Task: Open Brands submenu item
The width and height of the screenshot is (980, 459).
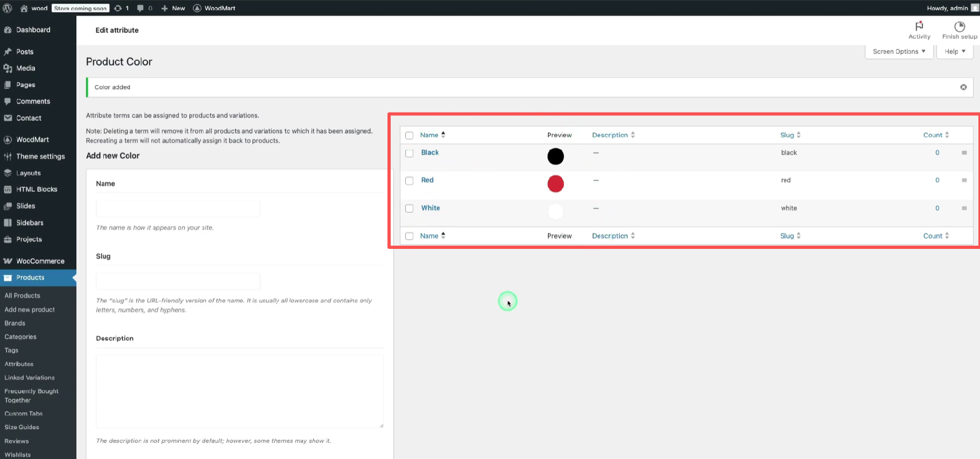Action: click(x=15, y=323)
